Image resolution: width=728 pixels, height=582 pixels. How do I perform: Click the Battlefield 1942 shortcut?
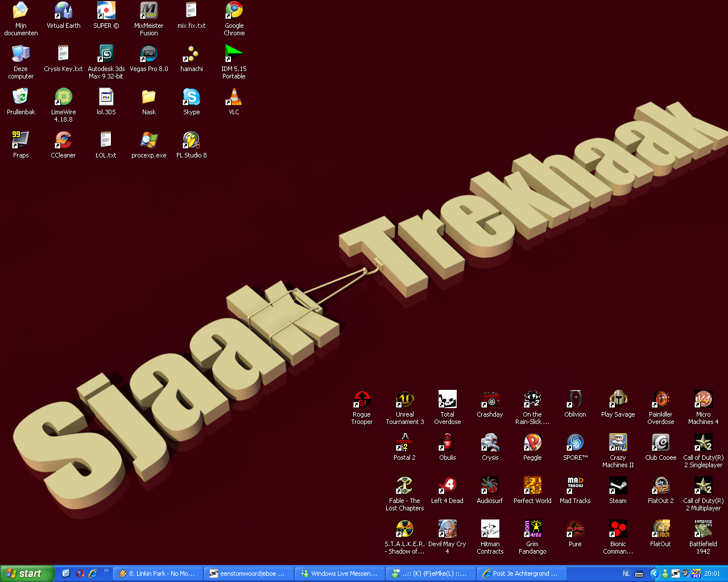click(x=704, y=529)
